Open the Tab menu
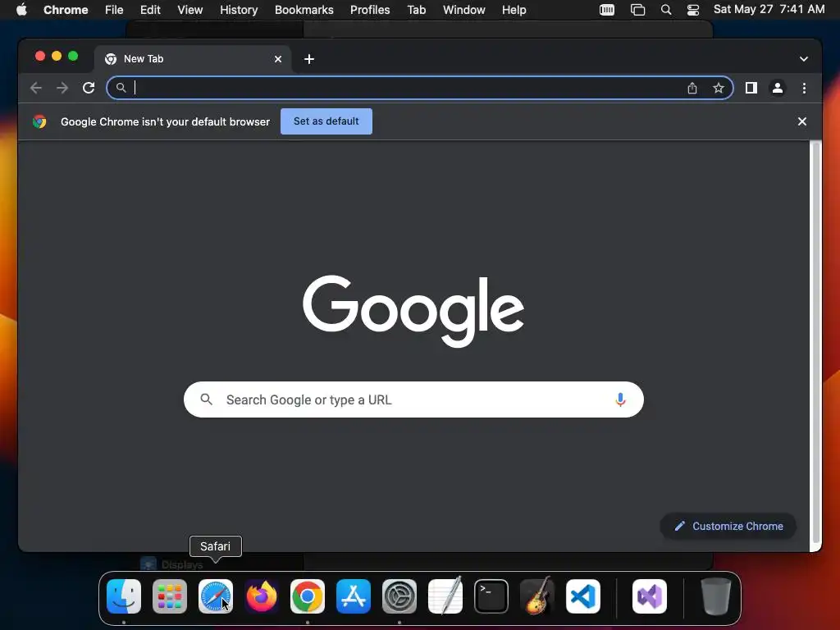This screenshot has width=840, height=630. point(416,10)
